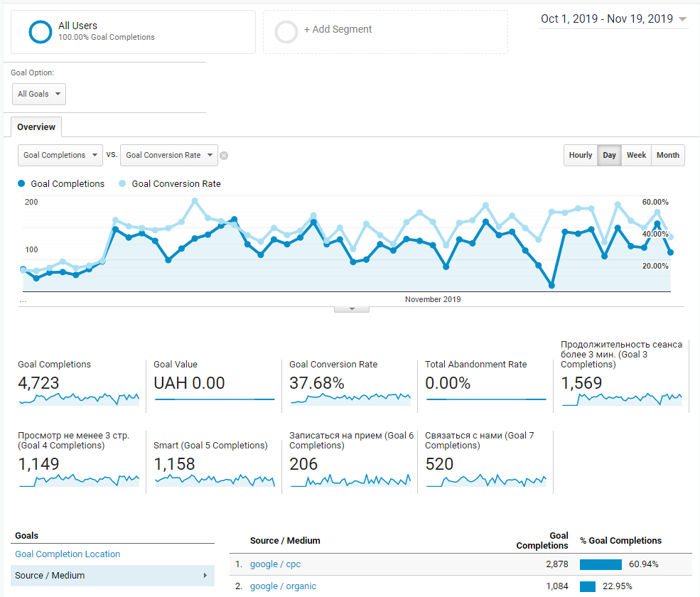Screen dimensions: 700x597
Task: Open the Goal Completion Location link
Action: 68,554
